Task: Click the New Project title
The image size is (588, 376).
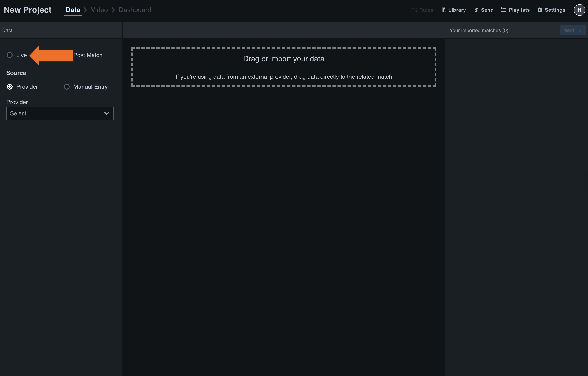Action: [x=28, y=10]
